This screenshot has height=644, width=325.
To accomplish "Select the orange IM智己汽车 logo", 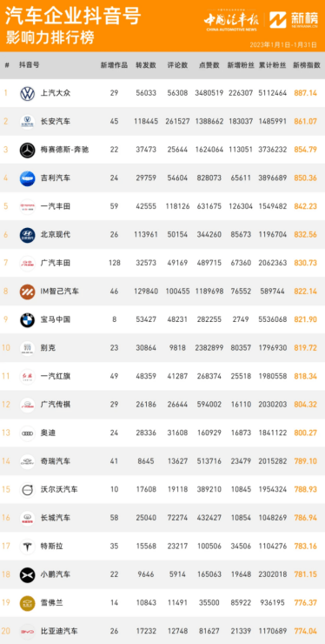I will point(28,292).
